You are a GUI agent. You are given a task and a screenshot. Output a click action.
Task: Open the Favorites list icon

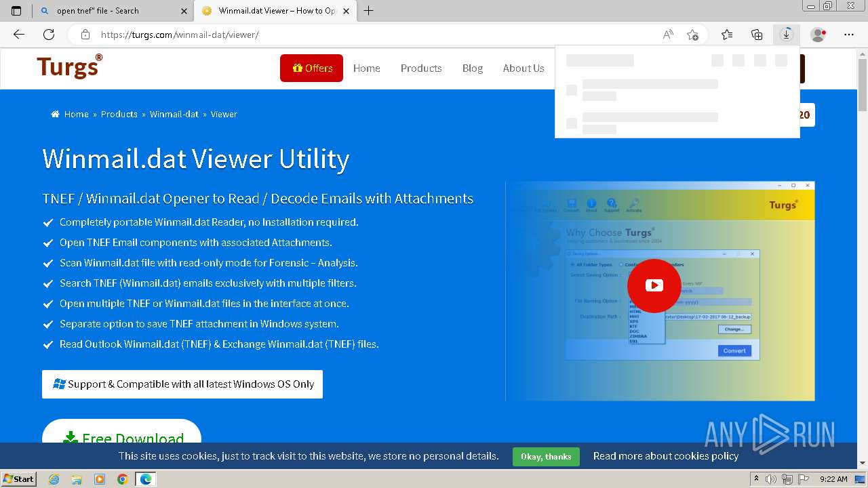pyautogui.click(x=727, y=35)
